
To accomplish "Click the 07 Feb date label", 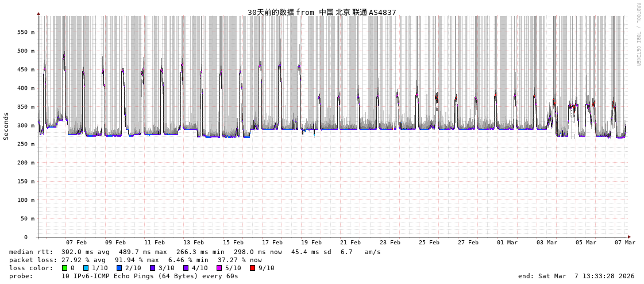I will point(76,243).
